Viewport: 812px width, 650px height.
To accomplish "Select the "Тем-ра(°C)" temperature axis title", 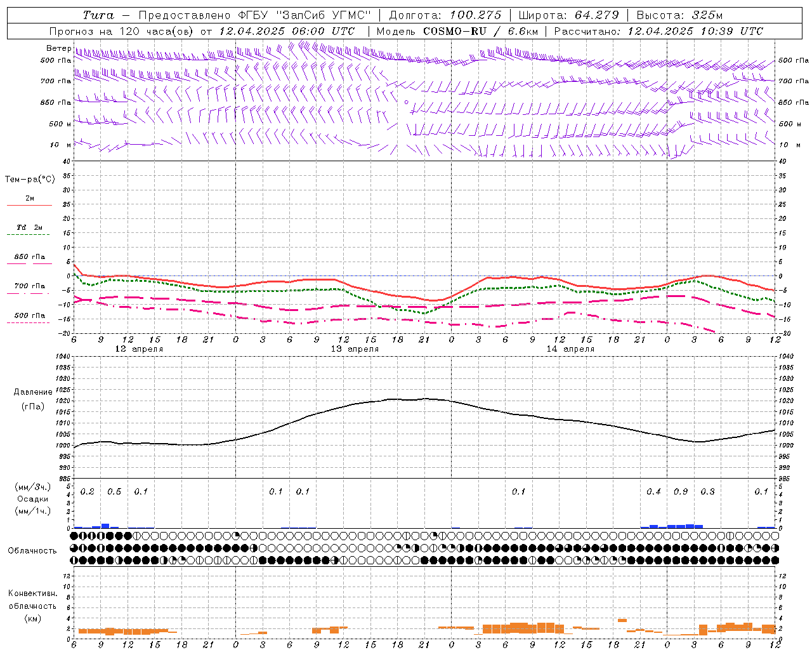I will [30, 180].
